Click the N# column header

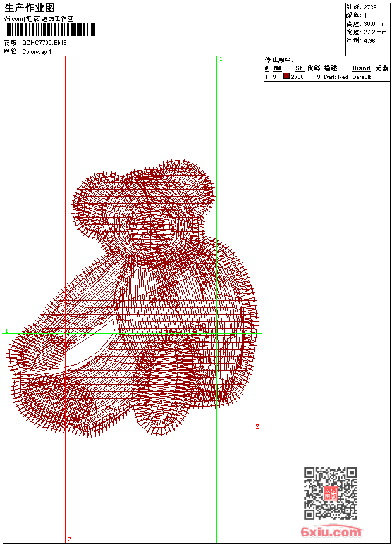(x=277, y=68)
